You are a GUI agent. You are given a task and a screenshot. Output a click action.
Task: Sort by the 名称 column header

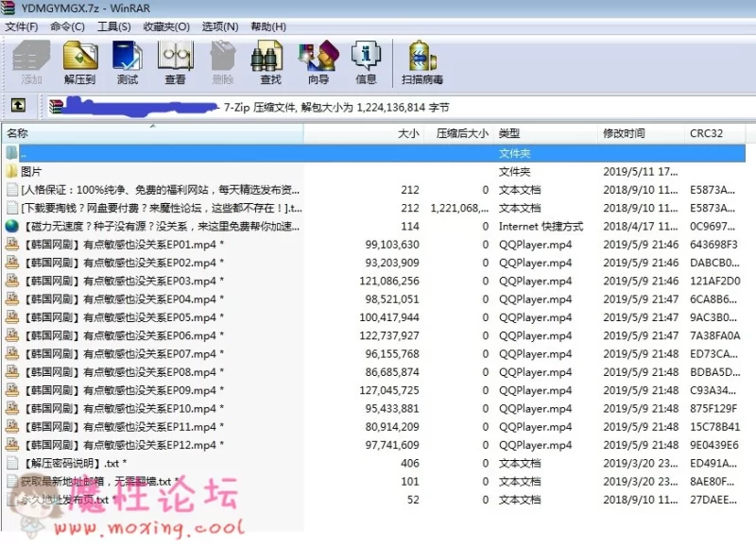click(153, 133)
